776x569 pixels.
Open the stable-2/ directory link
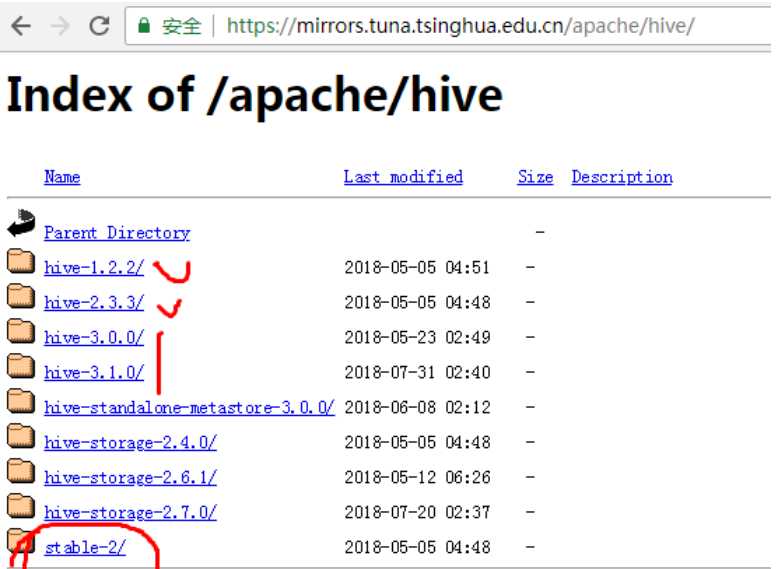click(x=85, y=547)
